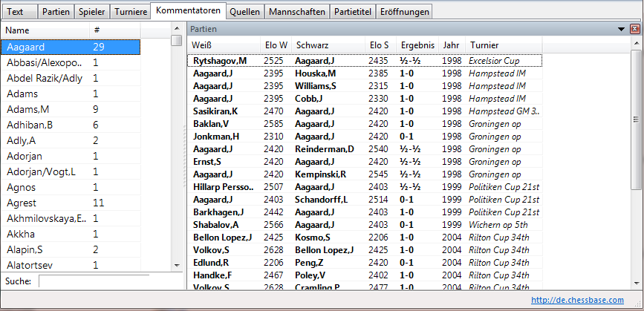644x311 pixels.
Task: Select the Sasikiran,K vs Aagaard,J game
Action: tap(365, 111)
